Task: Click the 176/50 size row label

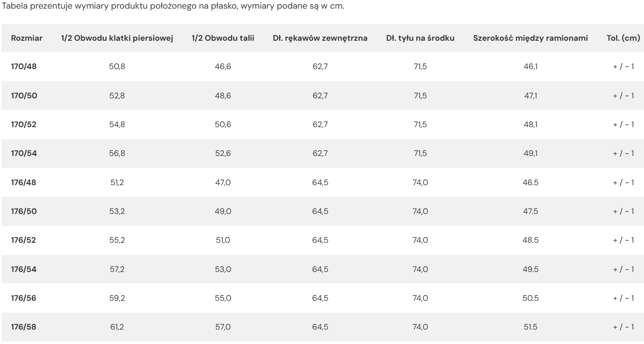Action: click(24, 211)
